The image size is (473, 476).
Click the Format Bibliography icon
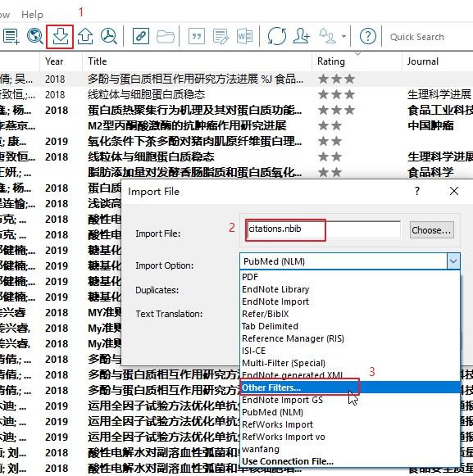pyautogui.click(x=221, y=37)
